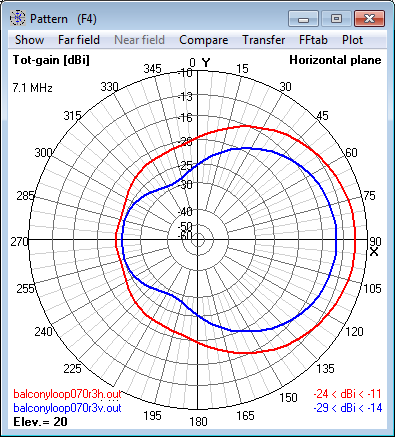Image resolution: width=395 pixels, height=437 pixels.
Task: Click the Horizontal plane label
Action: click(335, 60)
